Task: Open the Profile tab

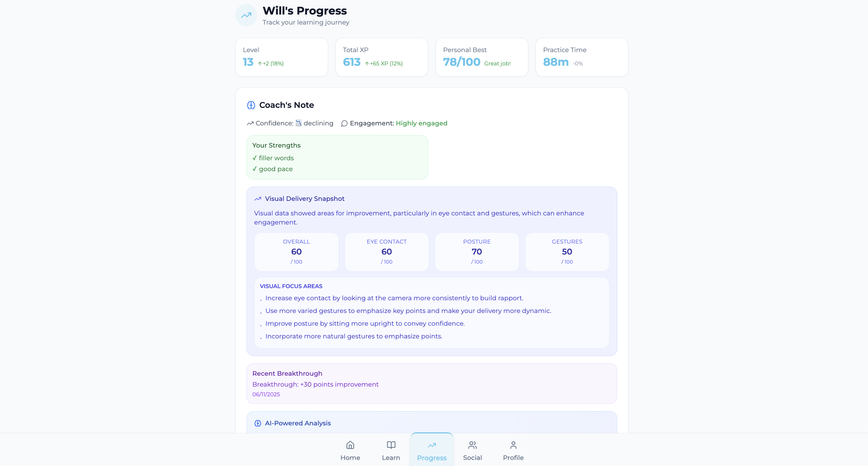Action: 513,450
